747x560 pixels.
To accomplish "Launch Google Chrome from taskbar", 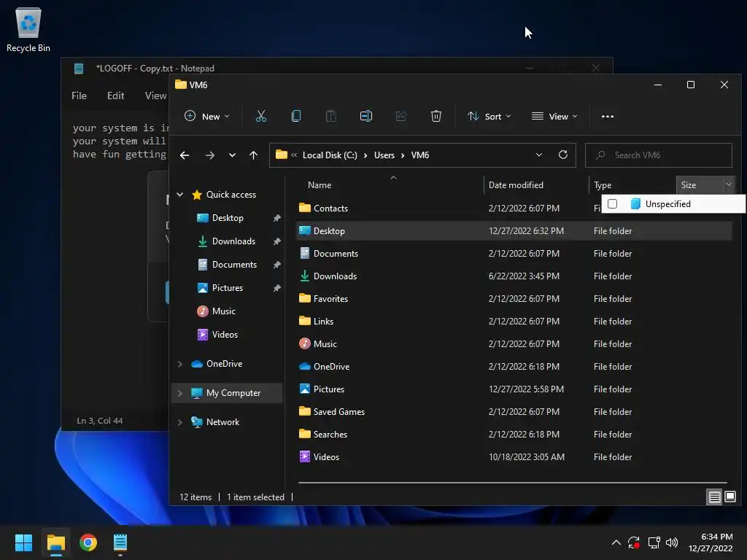I will [x=88, y=542].
